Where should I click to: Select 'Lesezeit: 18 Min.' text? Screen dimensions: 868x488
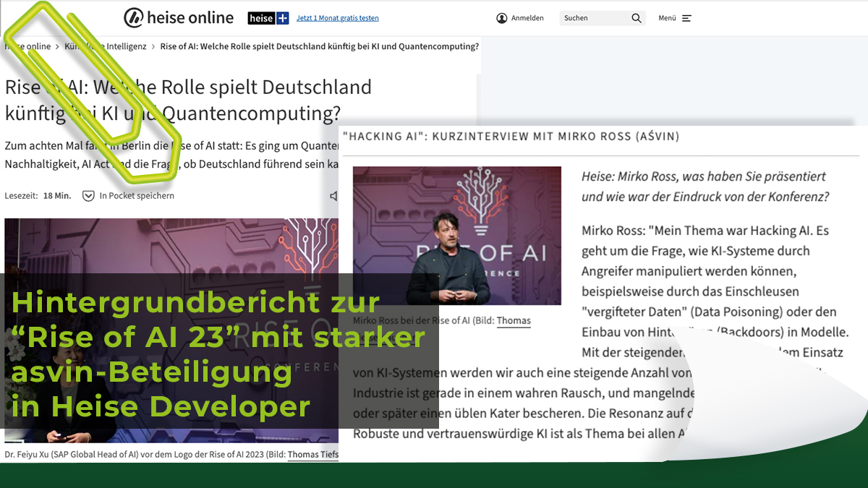38,196
